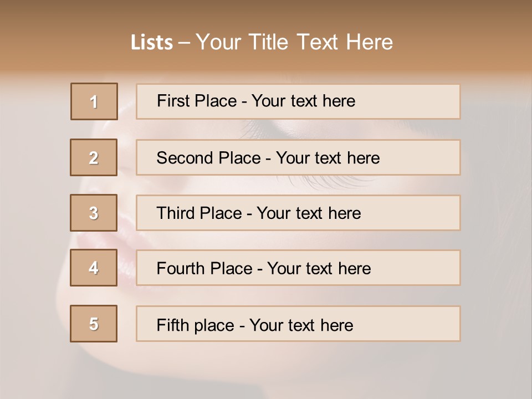Click empty slide area below the list
Screen dimensions: 532x399
(266, 369)
